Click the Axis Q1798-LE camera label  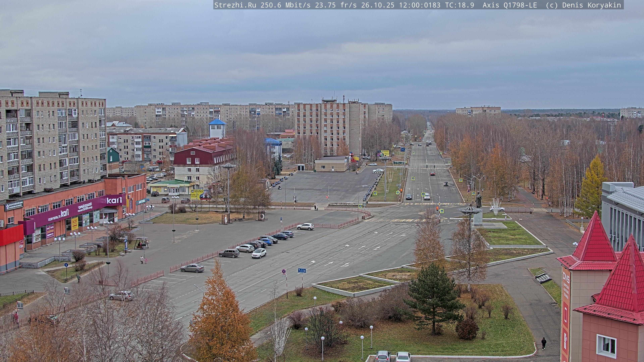[509, 5]
